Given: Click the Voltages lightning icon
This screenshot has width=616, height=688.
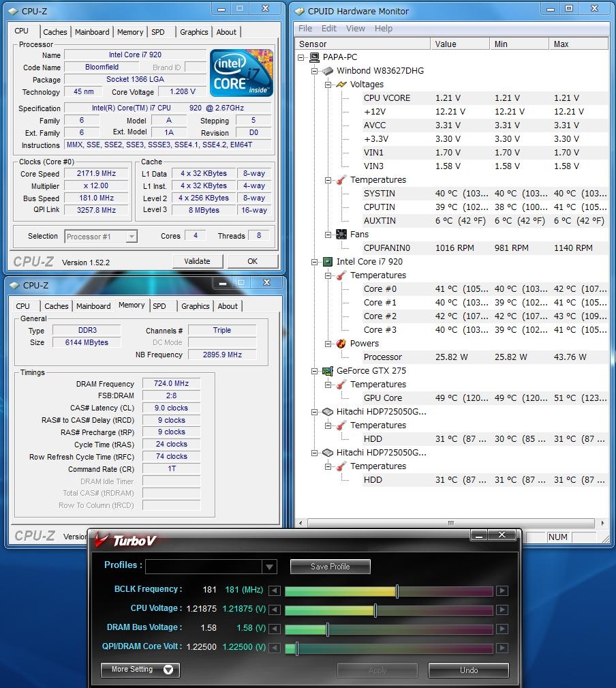Looking at the screenshot, I should click(341, 85).
